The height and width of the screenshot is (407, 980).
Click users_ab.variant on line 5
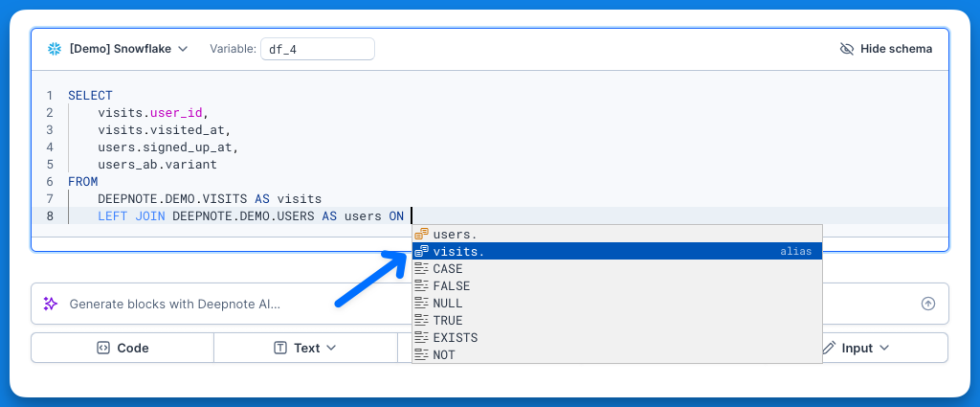coord(157,165)
